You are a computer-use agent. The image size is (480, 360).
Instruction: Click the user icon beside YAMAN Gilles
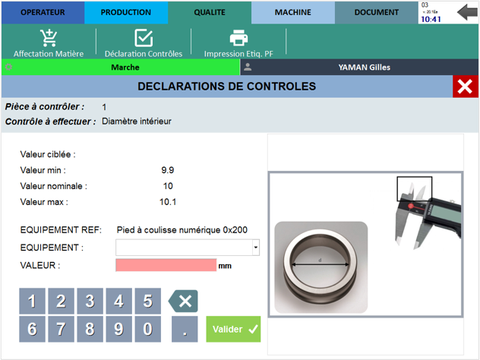click(248, 67)
